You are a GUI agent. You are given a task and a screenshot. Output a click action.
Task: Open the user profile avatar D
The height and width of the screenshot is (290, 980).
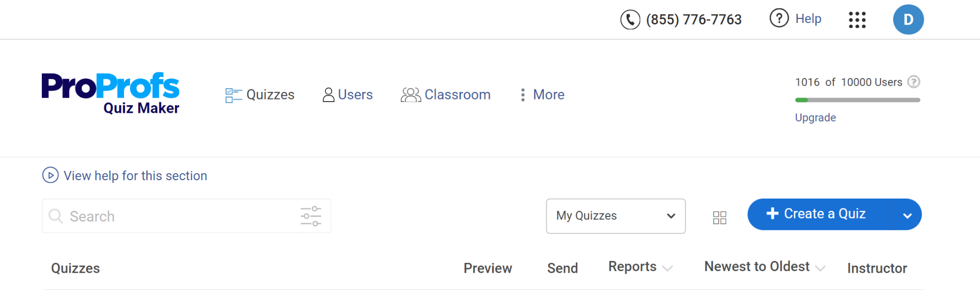click(x=908, y=20)
